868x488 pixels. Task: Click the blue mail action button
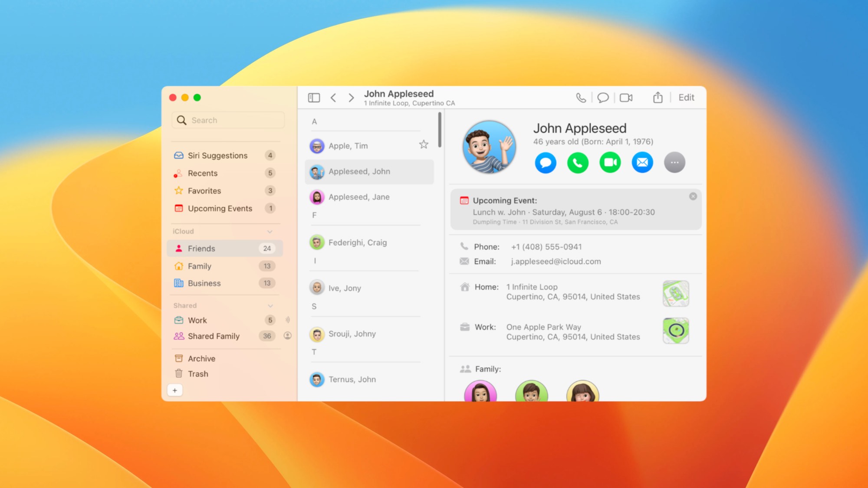(642, 163)
